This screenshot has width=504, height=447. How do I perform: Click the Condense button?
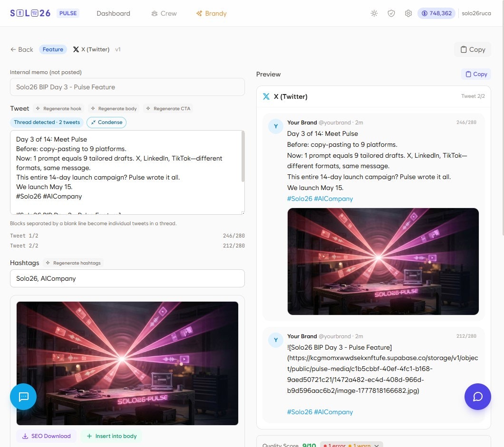click(x=107, y=123)
